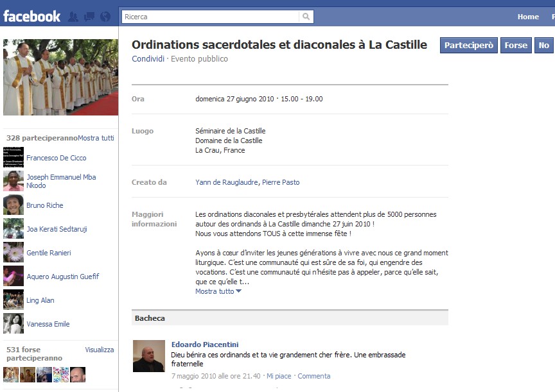
Task: Click Mostra tutti for attendees list
Action: [96, 138]
